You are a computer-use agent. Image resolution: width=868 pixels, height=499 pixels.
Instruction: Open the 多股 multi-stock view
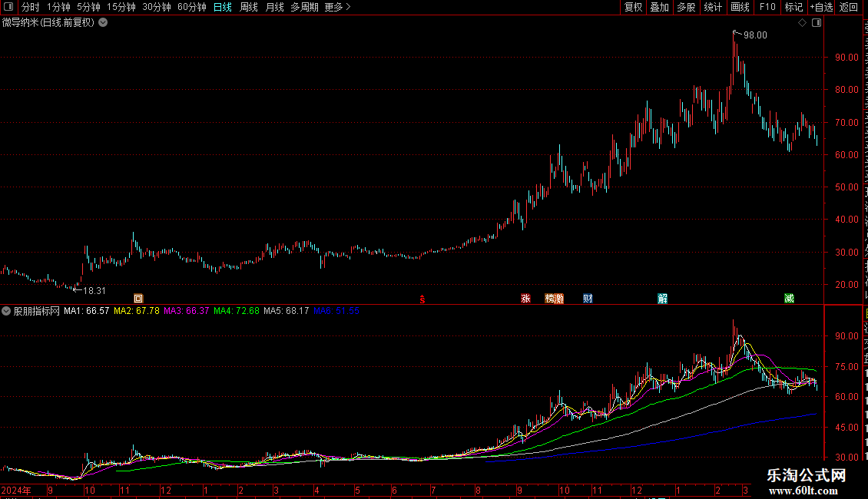click(687, 7)
